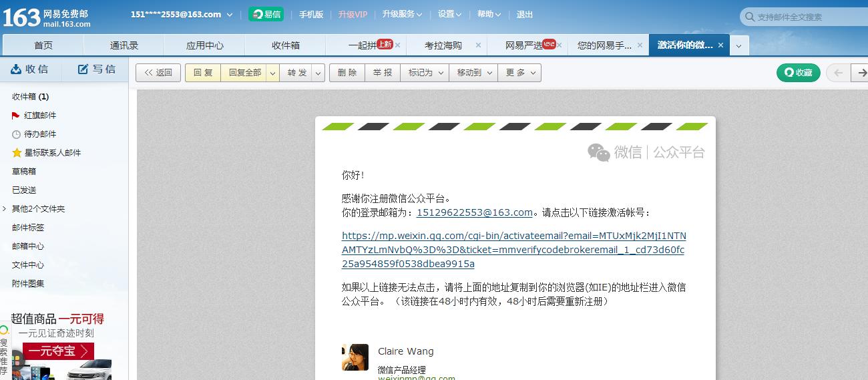Click the 升级VIP link
This screenshot has height=380, width=868.
353,14
